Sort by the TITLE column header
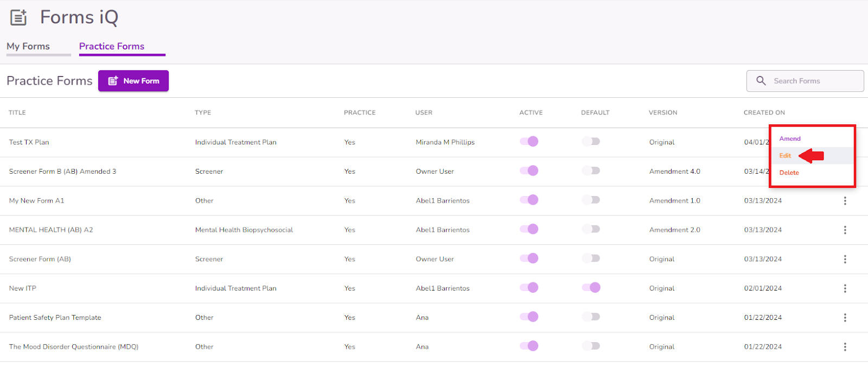This screenshot has height=366, width=868. [17, 113]
